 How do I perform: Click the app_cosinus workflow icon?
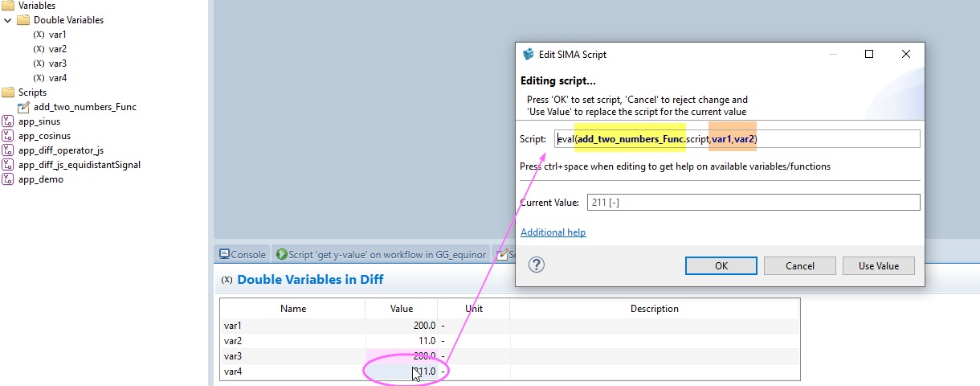coord(8,136)
